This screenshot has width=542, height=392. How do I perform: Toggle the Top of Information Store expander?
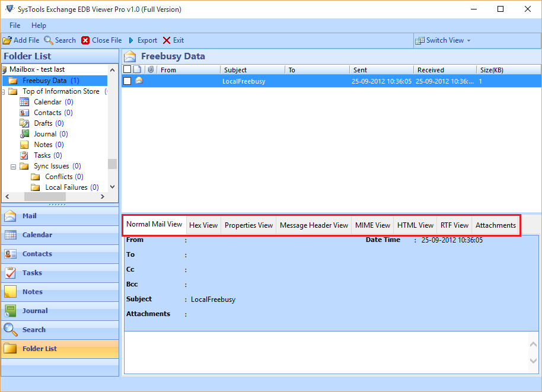click(3, 92)
